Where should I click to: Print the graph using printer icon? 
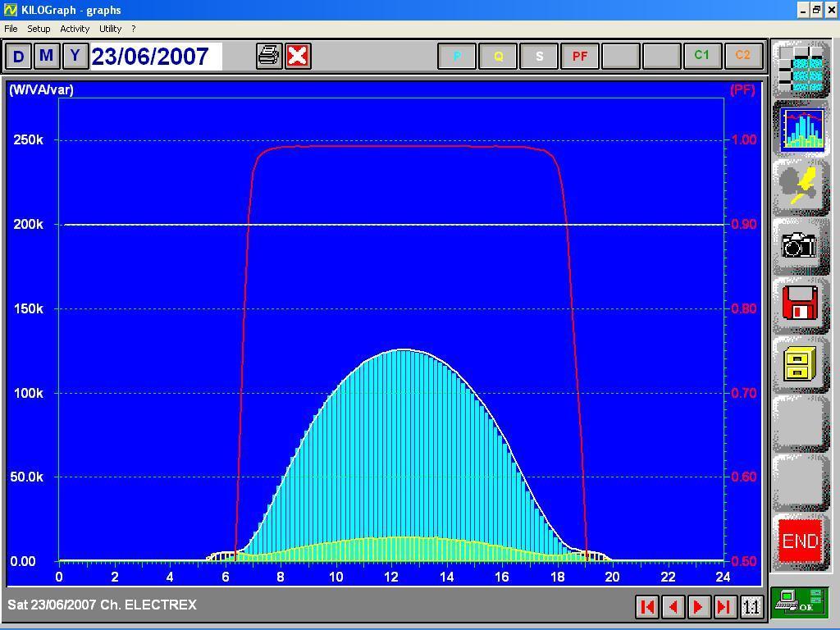(x=269, y=56)
